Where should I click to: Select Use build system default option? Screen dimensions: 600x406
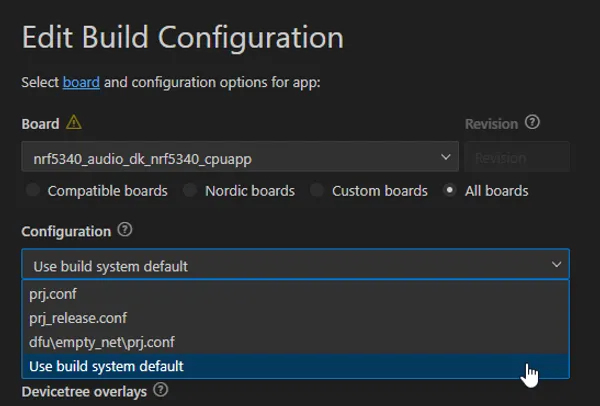(107, 366)
